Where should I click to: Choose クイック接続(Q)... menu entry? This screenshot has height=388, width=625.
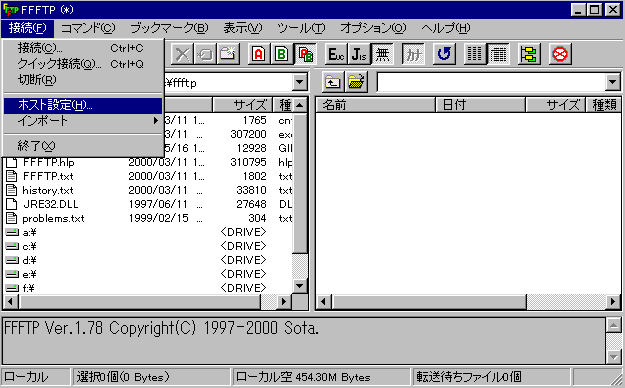(x=83, y=64)
